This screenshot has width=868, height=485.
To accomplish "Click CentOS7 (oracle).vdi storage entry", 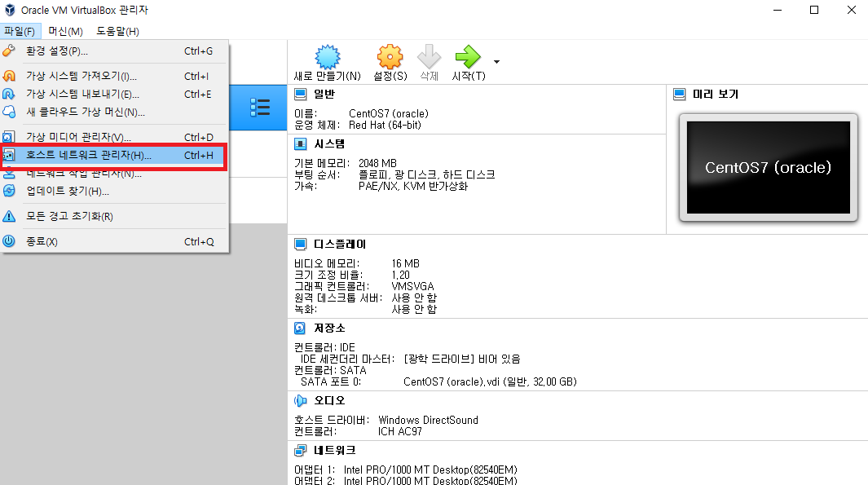I will click(x=490, y=381).
